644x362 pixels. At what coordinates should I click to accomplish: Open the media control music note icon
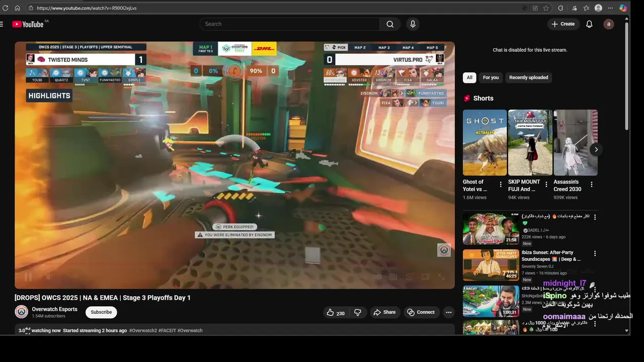tap(574, 8)
